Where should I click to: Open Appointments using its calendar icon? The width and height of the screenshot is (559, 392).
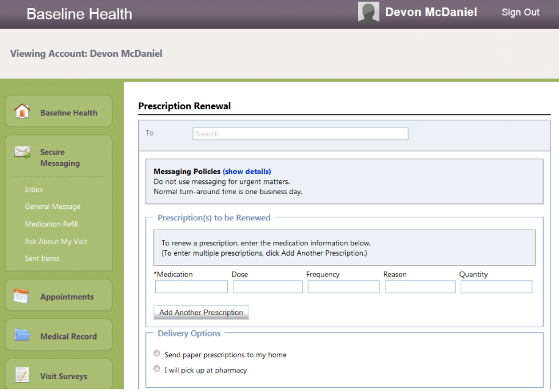coord(22,294)
